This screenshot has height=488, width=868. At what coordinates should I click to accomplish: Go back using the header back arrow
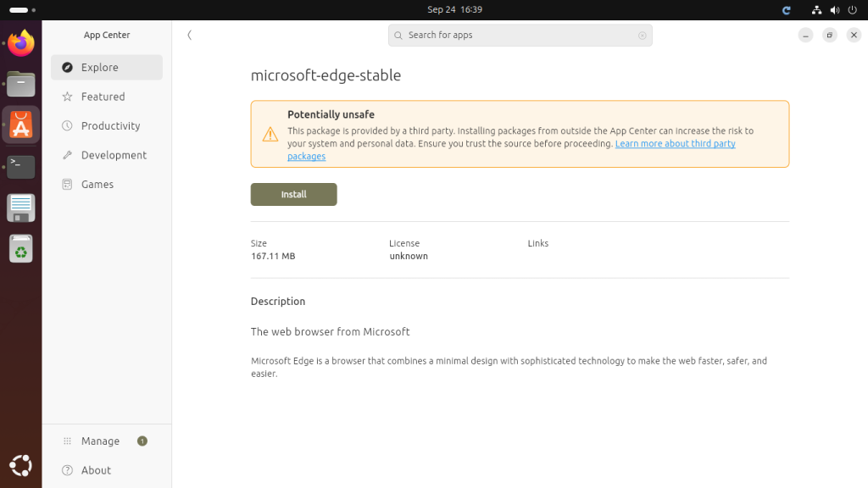[189, 36]
